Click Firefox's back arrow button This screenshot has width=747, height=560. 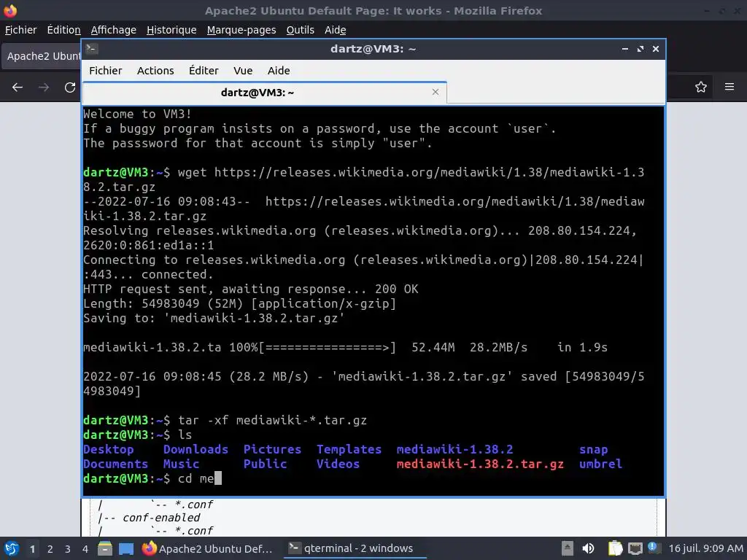tap(18, 87)
